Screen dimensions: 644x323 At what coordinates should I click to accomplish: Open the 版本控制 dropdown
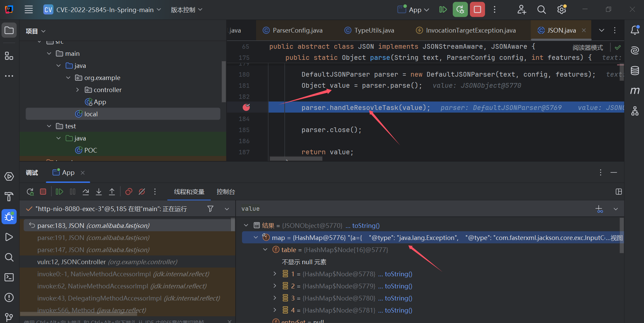(x=187, y=10)
